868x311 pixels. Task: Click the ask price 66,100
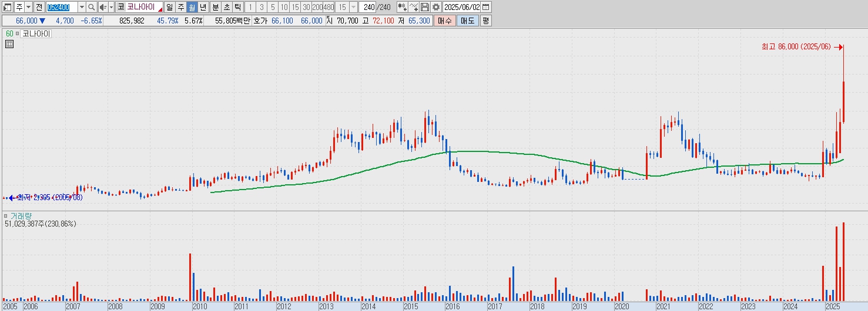click(x=282, y=21)
